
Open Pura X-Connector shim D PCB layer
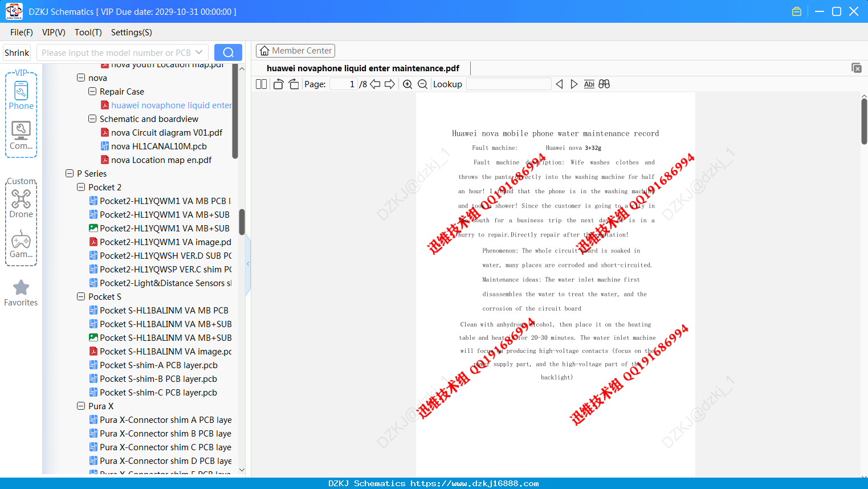[160, 461]
